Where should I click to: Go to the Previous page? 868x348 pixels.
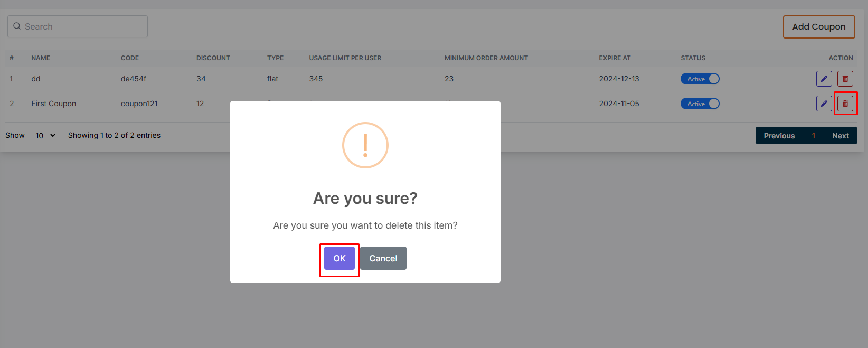[779, 136]
